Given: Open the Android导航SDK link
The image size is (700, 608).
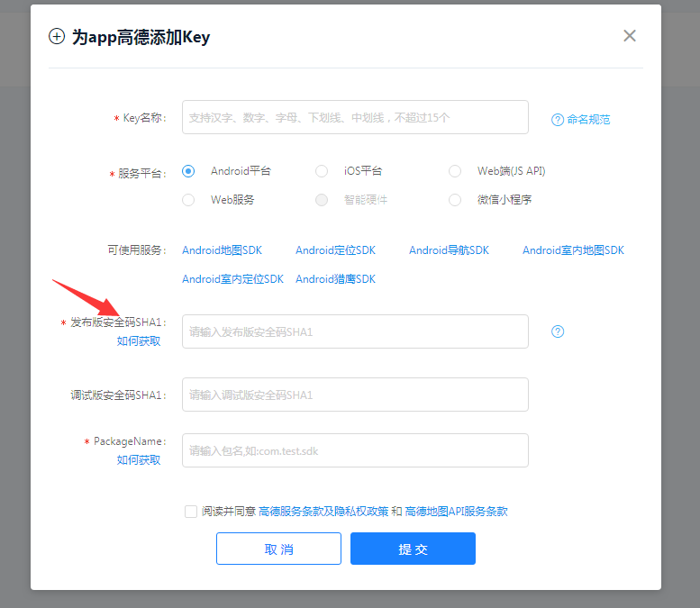Looking at the screenshot, I should (450, 250).
